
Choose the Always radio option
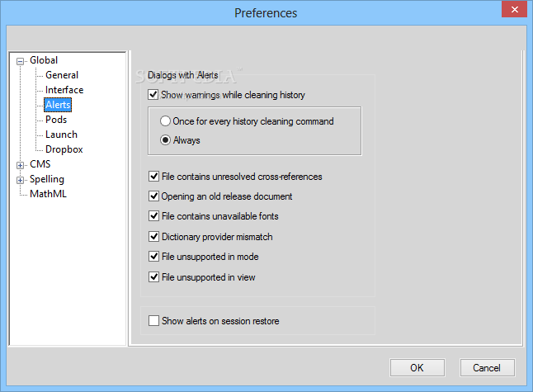coord(165,140)
